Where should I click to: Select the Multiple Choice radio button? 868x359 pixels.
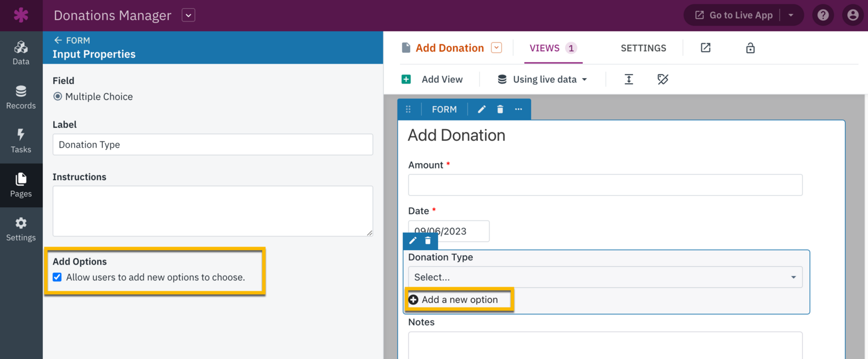click(58, 97)
